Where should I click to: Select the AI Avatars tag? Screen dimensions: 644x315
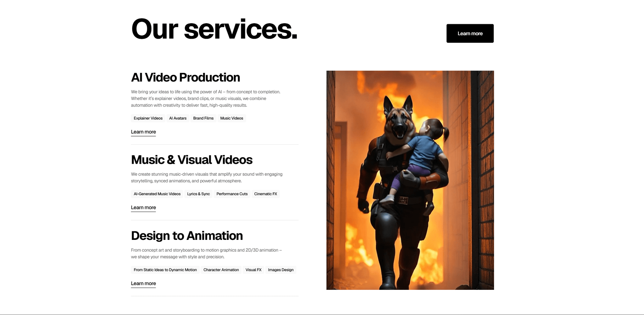click(178, 118)
